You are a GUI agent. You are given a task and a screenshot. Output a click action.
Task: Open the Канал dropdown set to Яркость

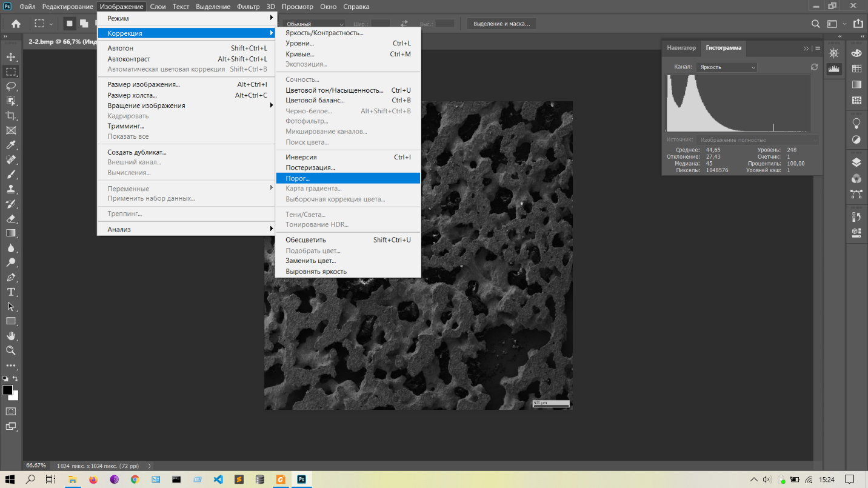(727, 67)
